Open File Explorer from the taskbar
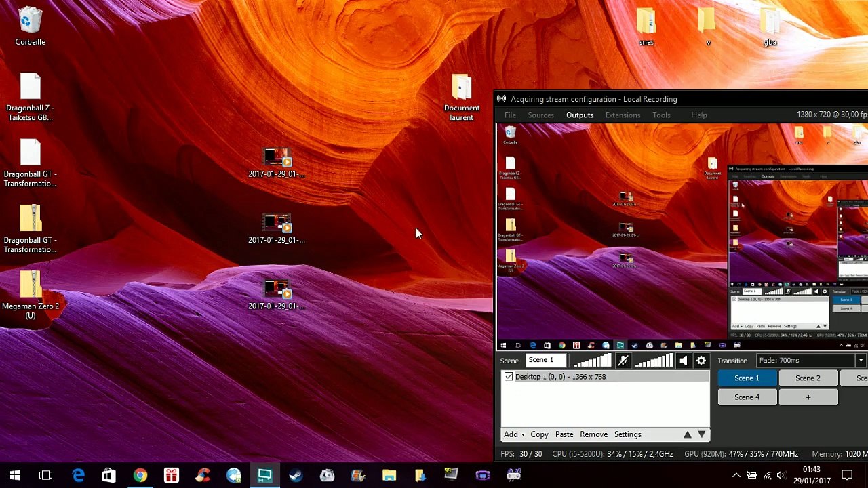This screenshot has width=868, height=488. pyautogui.click(x=389, y=475)
